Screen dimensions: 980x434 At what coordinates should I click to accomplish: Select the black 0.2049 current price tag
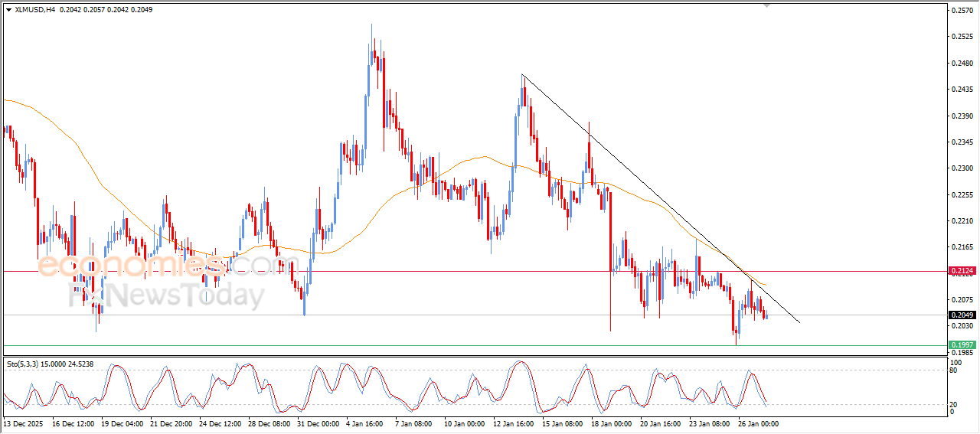click(x=961, y=315)
